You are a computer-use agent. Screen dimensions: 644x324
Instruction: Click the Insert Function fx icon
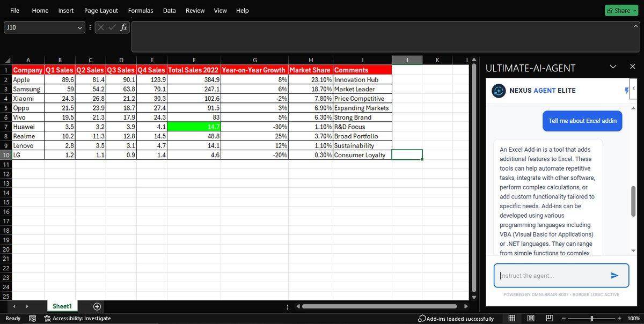point(123,27)
